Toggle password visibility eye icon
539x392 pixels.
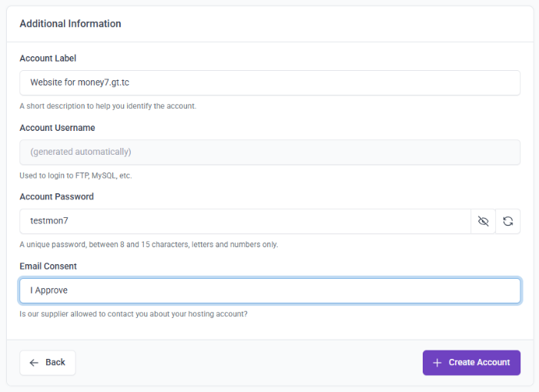[x=483, y=221]
